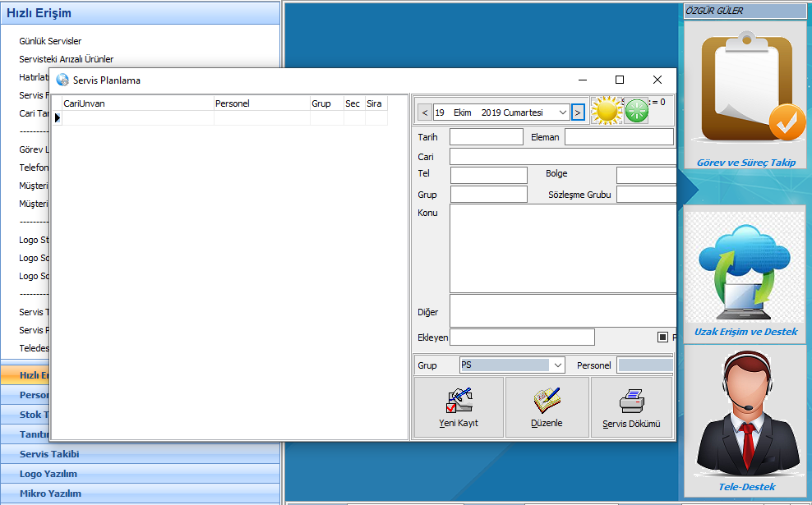
Task: Toggle the checkbox beside Ekleyen field
Action: [662, 337]
